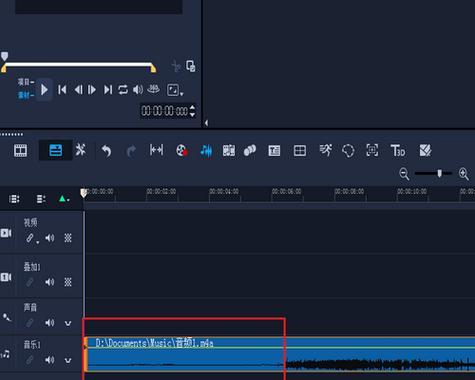The height and width of the screenshot is (380, 475).
Task: Open the Mask Creator icon
Action: point(348,151)
